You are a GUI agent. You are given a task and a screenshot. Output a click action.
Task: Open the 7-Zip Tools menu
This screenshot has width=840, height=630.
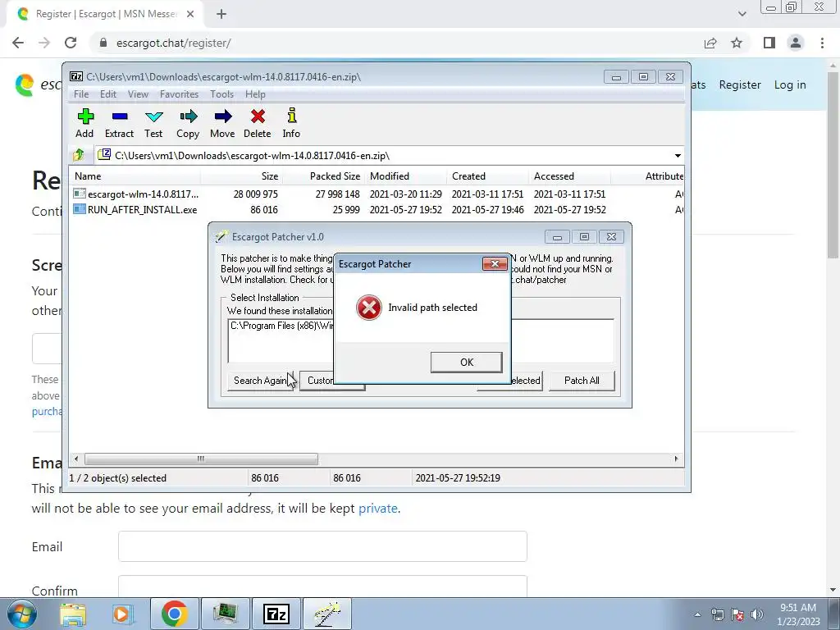click(221, 94)
